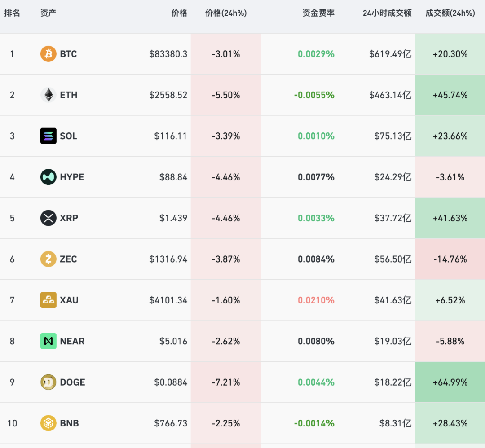Select the Solana SOL logo icon

(48, 136)
